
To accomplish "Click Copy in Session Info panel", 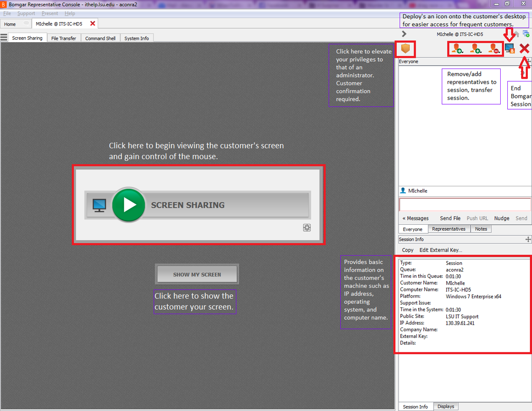I will coord(408,250).
